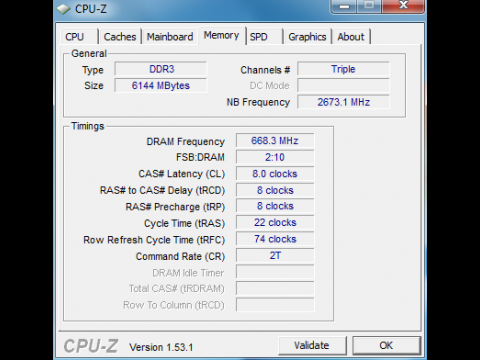Viewport: 480px width, 360px height.
Task: Select the Memory tab
Action: click(222, 35)
